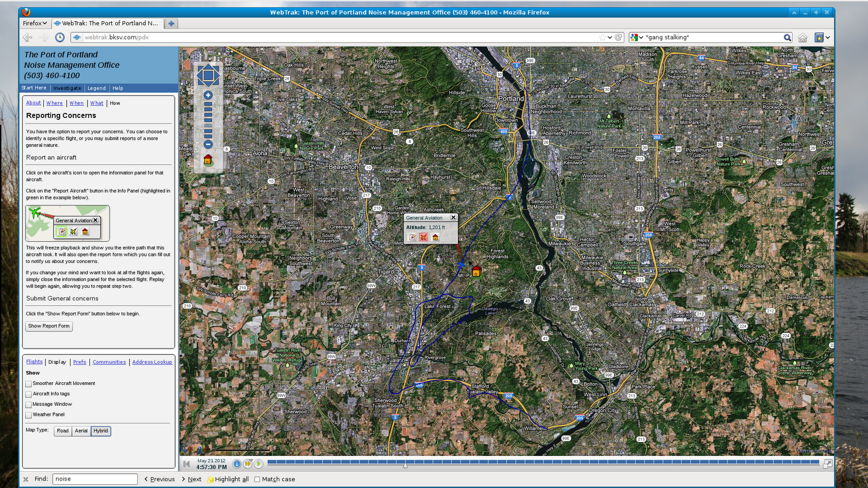Switch map type to Aerial

(81, 431)
